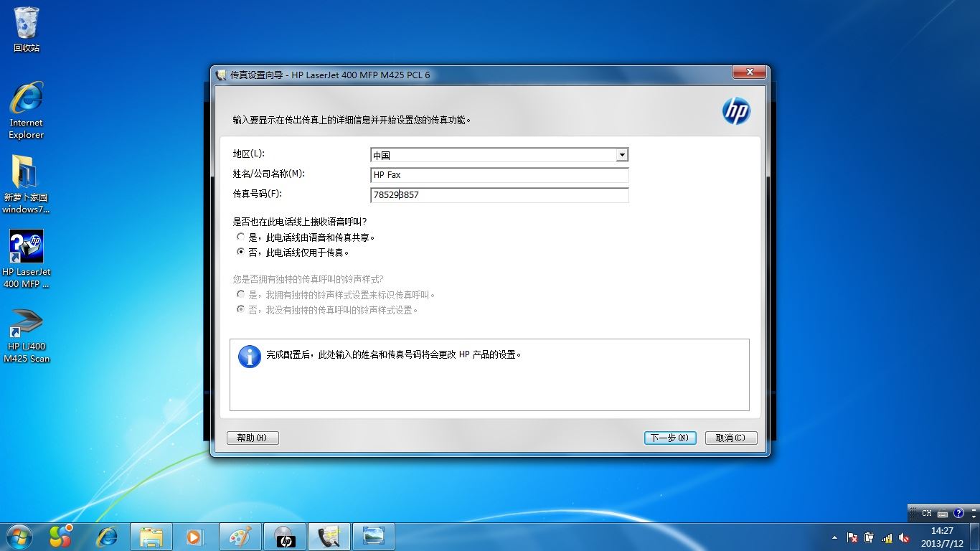Click the 是否也在此电话线上接收语音呼叫 question text
This screenshot has height=551, width=980.
(x=300, y=222)
